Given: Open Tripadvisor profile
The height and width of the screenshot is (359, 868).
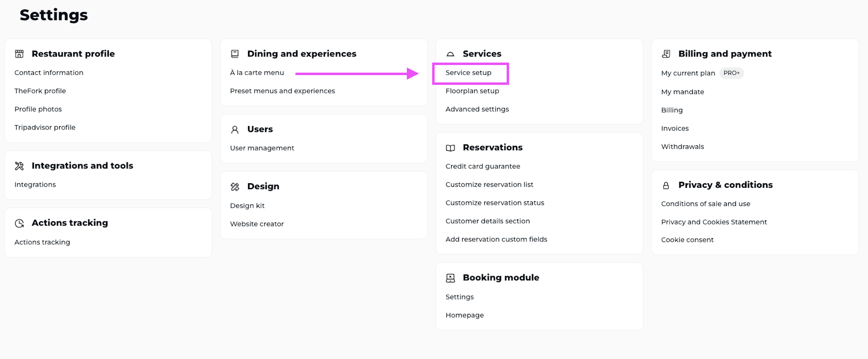Looking at the screenshot, I should [45, 127].
